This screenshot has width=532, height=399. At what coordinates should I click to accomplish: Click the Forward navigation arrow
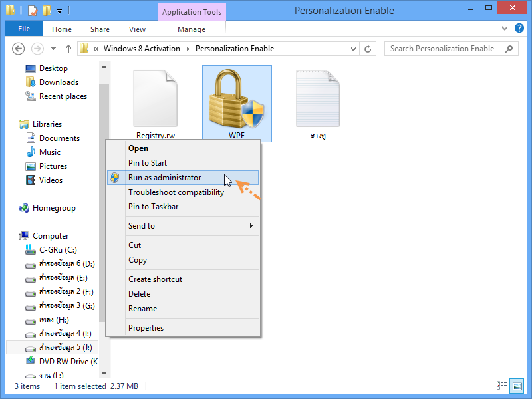click(37, 49)
